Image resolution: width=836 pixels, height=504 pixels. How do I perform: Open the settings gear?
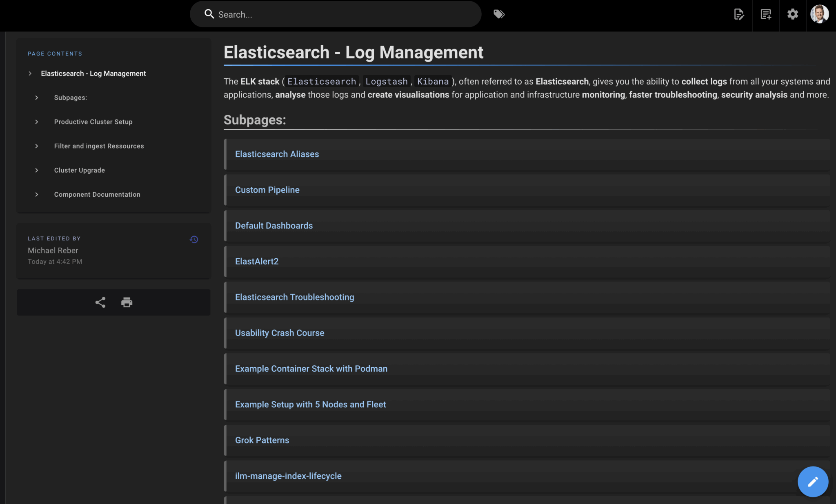[x=793, y=14]
